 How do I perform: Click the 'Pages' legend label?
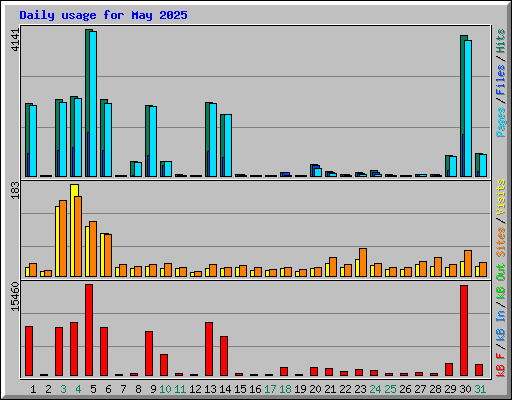(501, 122)
